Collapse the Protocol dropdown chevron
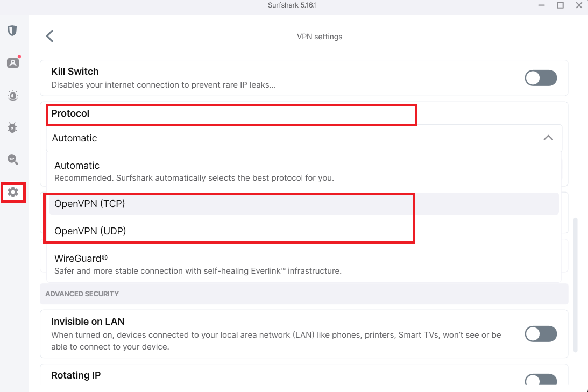The width and height of the screenshot is (588, 392). tap(548, 138)
